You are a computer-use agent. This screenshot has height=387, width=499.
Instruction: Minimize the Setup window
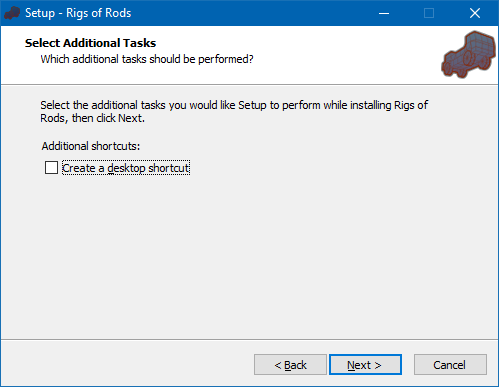point(384,13)
